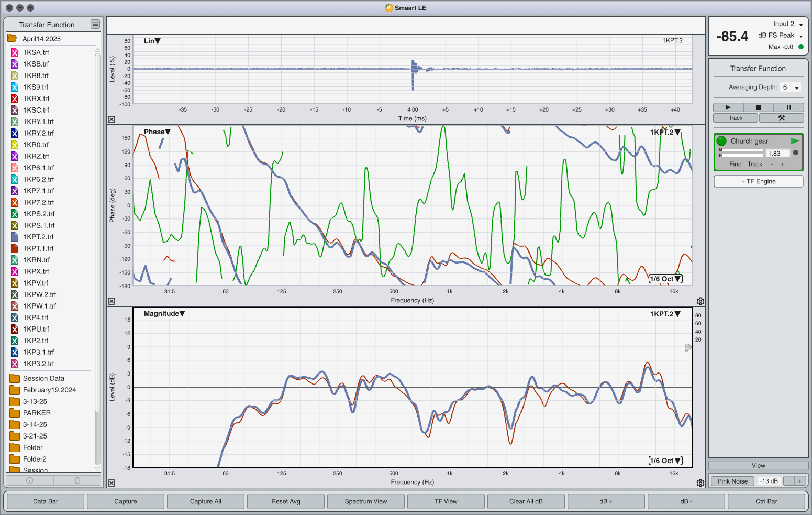Click the Church gear M/R level meter
The height and width of the screenshot is (515, 812).
(x=741, y=152)
